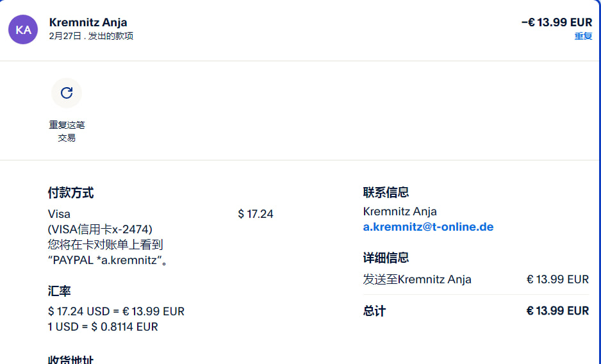Click the 汇率 heading
This screenshot has width=601, height=364.
coord(59,291)
